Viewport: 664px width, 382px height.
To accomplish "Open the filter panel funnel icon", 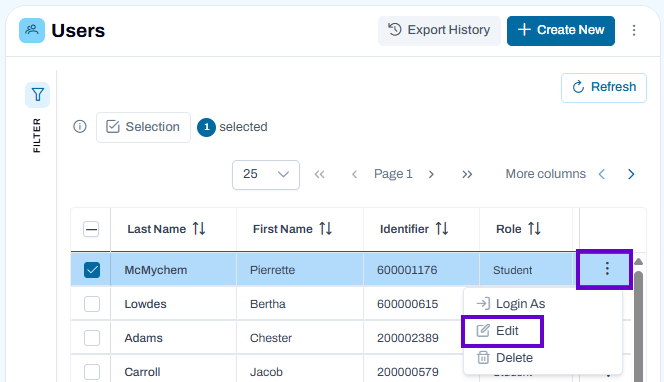I will click(37, 94).
